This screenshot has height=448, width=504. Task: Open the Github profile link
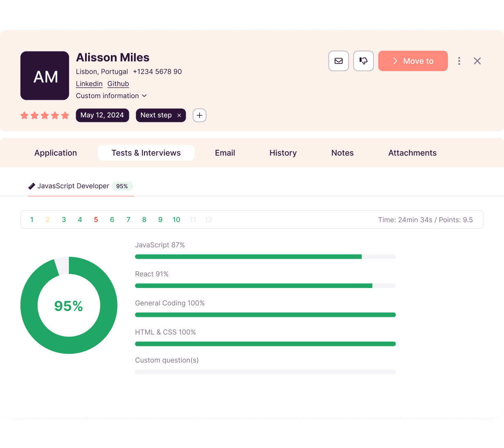tap(118, 84)
